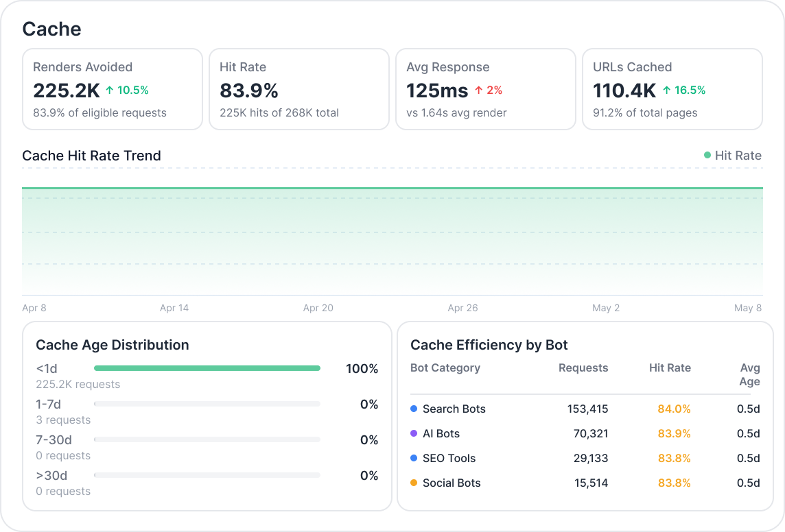Click the Cache Hit Rate Trend heading
Viewport: 785px width, 532px height.
pos(92,156)
